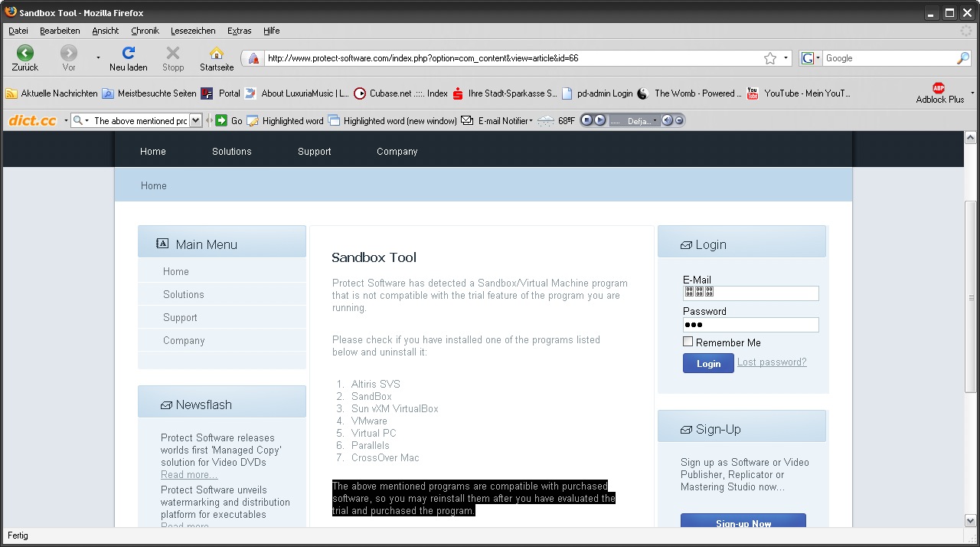This screenshot has height=547, width=980.
Task: Open the Portal bookmark
Action: point(220,93)
